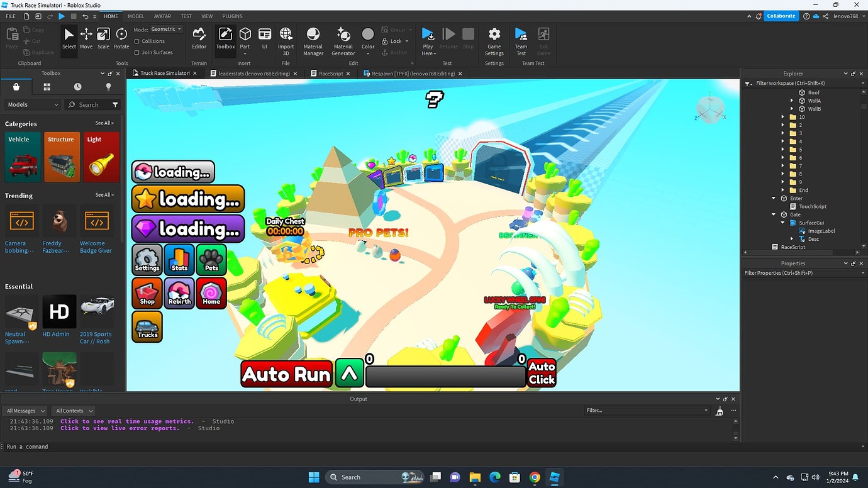Insert a Part using the Part icon
This screenshot has height=488, width=868.
245,36
